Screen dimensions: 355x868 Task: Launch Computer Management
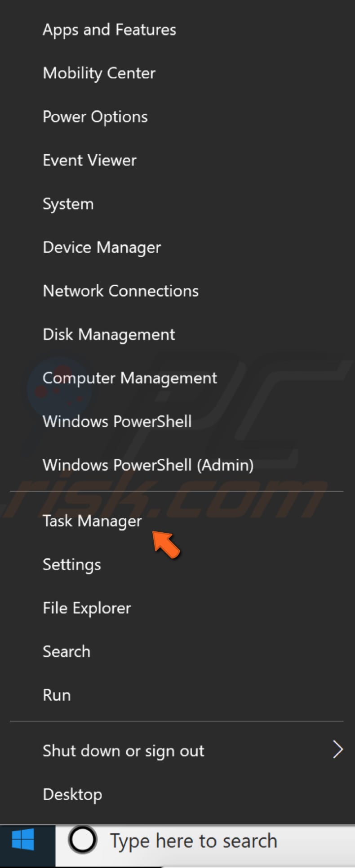coord(129,378)
